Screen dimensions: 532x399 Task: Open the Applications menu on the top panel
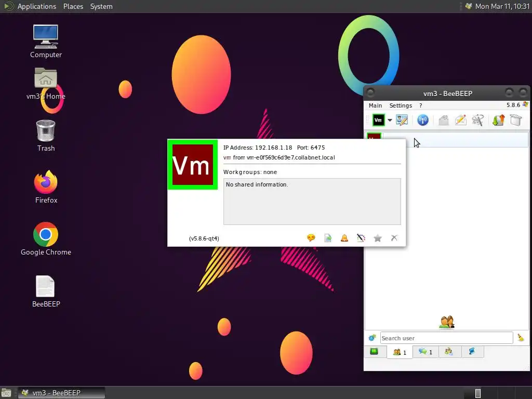click(x=37, y=6)
